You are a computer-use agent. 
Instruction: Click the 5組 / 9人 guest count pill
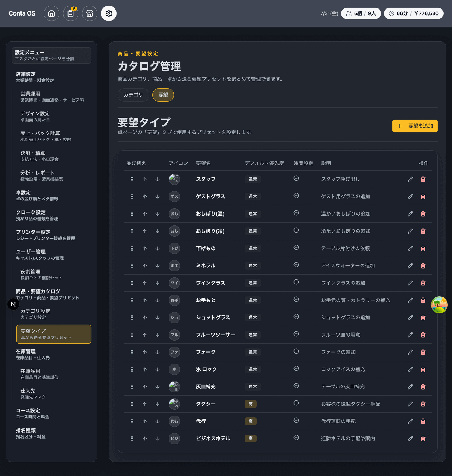point(361,13)
